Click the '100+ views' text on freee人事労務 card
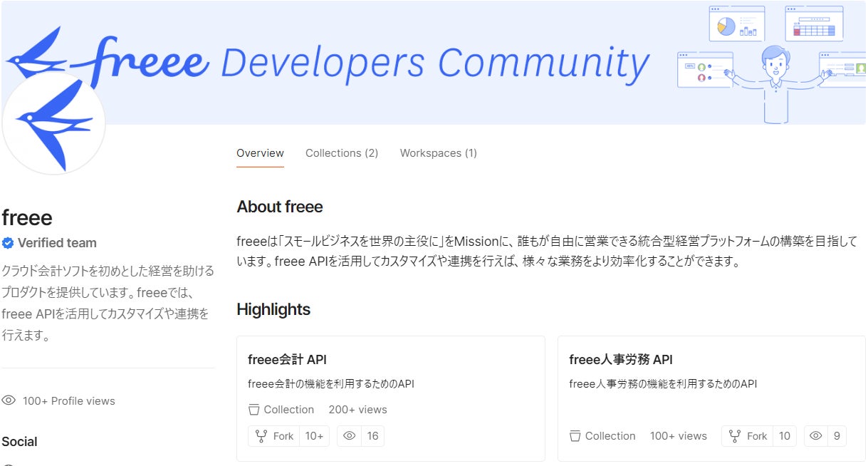The image size is (868, 466). coord(679,436)
